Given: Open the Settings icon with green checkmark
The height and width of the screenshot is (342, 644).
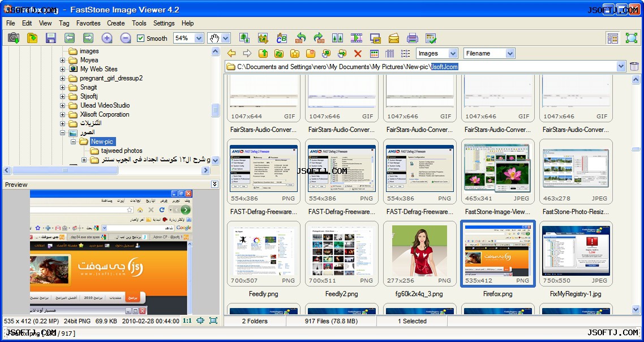Looking at the screenshot, I should [431, 39].
